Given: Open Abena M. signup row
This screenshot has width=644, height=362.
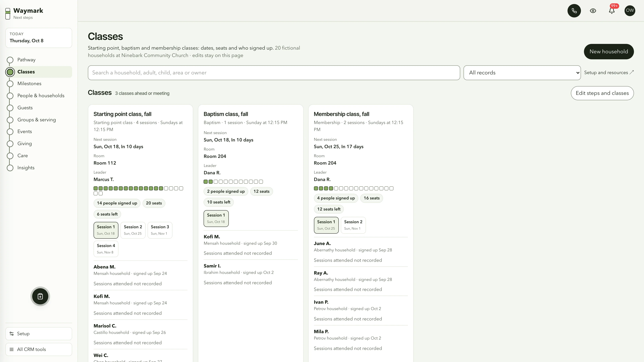Looking at the screenshot, I should (x=140, y=275).
